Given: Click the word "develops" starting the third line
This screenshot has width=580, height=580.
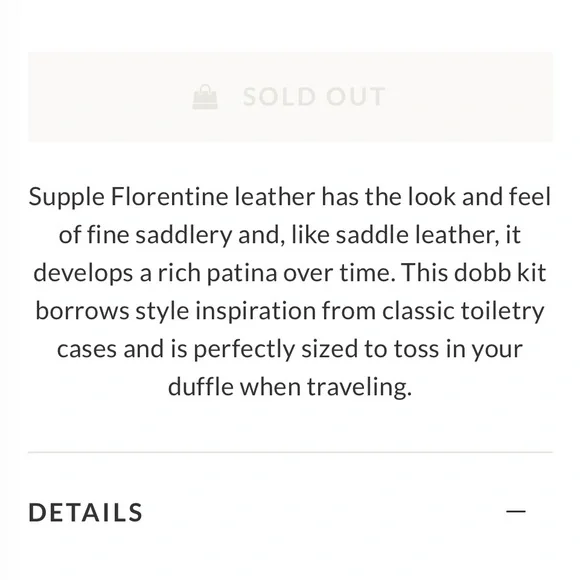Looking at the screenshot, I should 83,274.
